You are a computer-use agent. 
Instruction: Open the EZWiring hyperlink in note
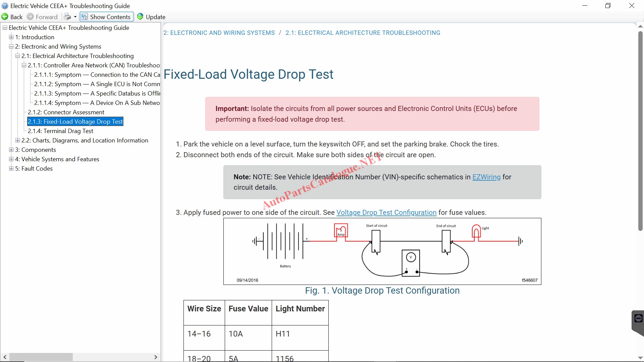[486, 177]
